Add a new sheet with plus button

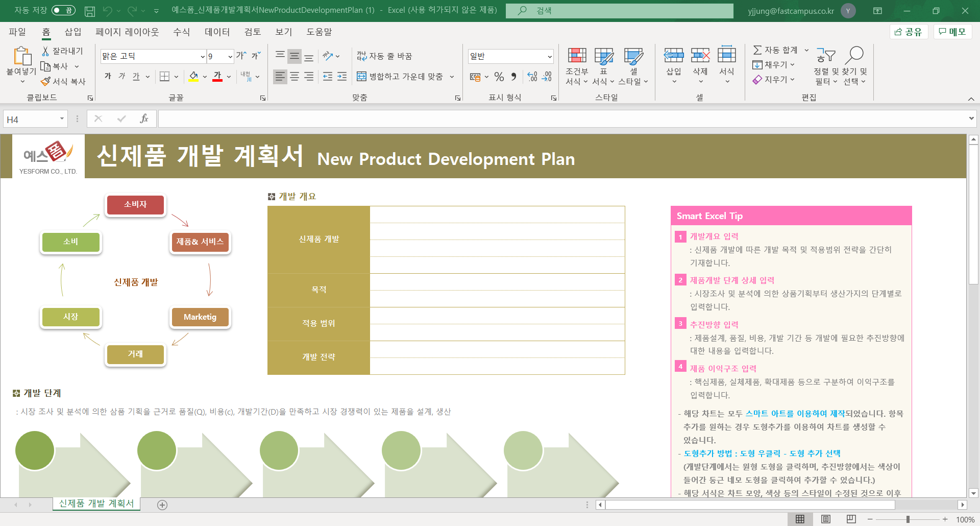(x=162, y=505)
